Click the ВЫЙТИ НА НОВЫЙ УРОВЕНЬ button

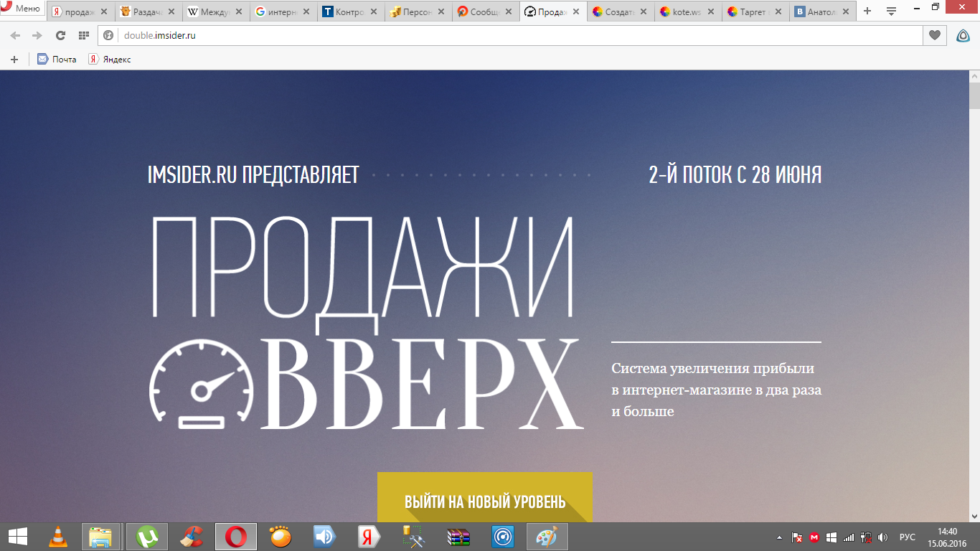point(484,501)
